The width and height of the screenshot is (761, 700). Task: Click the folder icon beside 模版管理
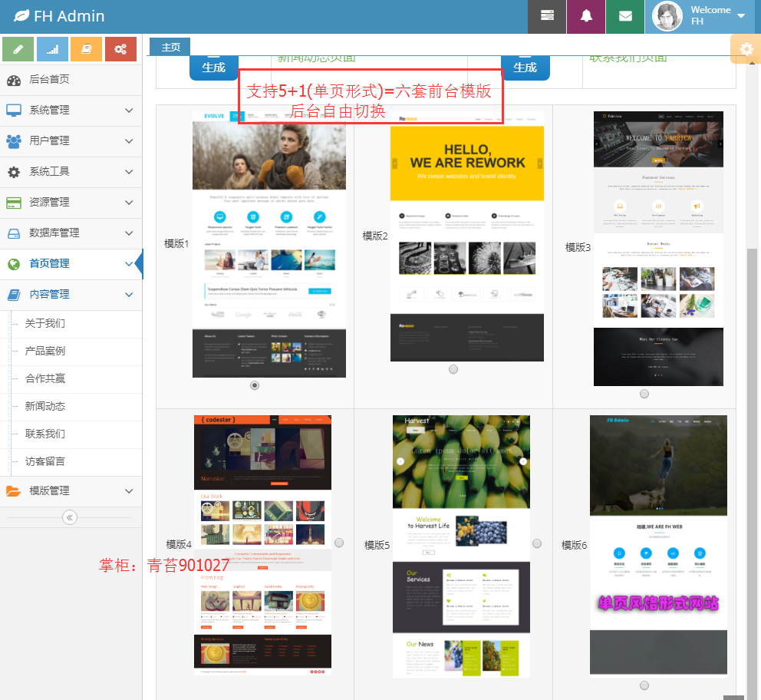click(x=14, y=491)
